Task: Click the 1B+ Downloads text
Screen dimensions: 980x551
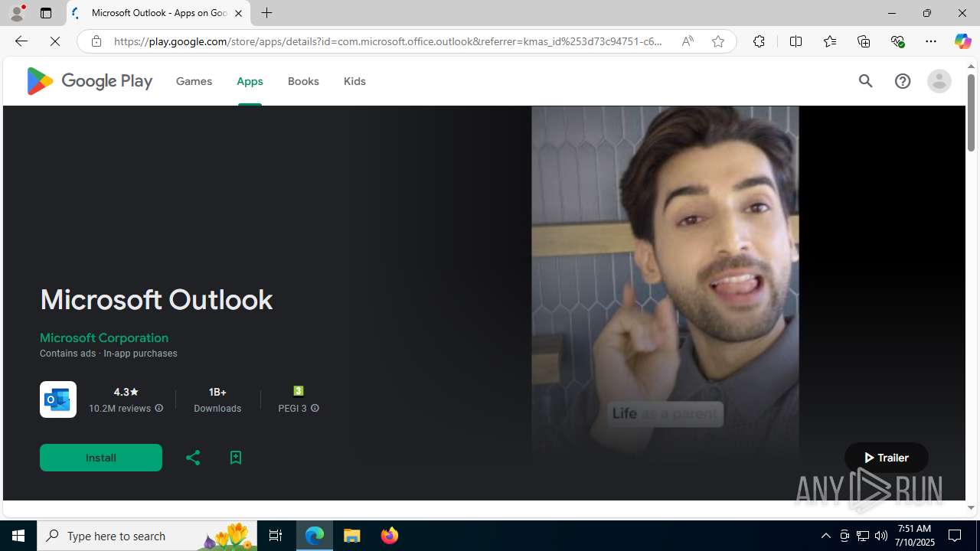Action: [217, 399]
